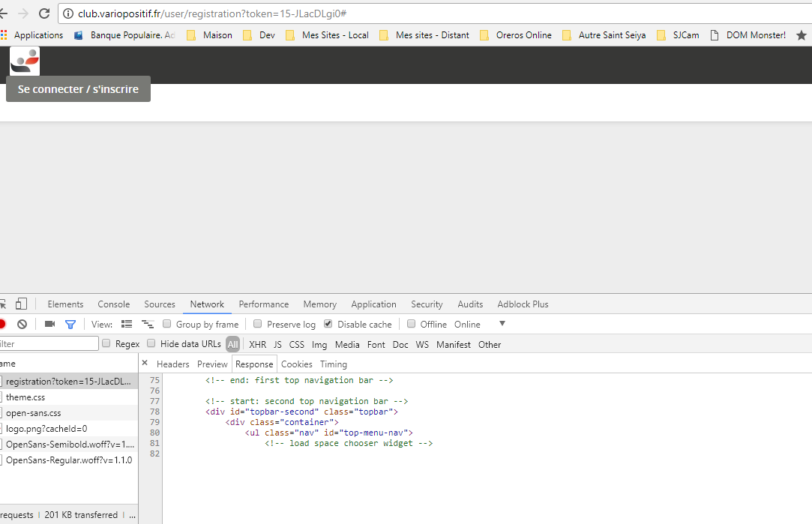Open the Autre Saint Seiya folder

(604, 35)
